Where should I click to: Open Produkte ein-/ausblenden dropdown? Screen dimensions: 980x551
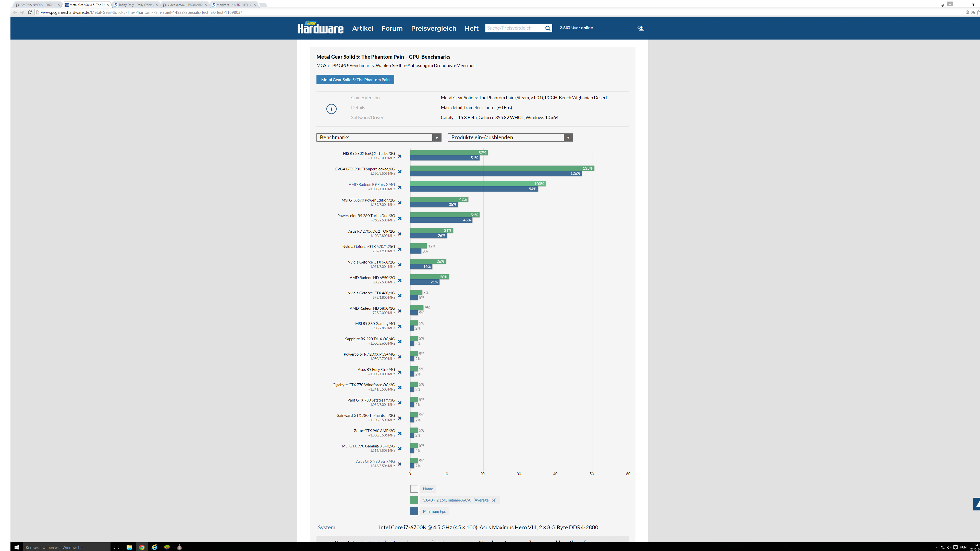point(510,137)
